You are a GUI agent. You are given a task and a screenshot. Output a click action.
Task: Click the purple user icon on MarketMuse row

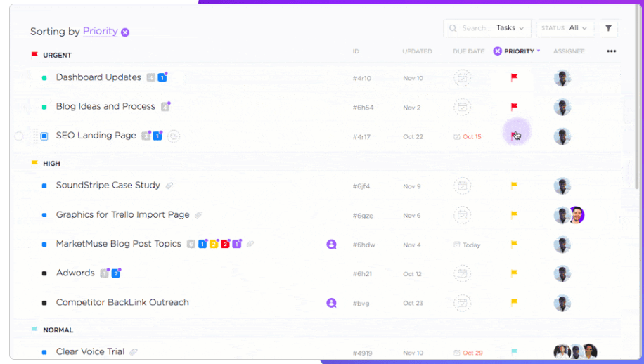point(331,244)
